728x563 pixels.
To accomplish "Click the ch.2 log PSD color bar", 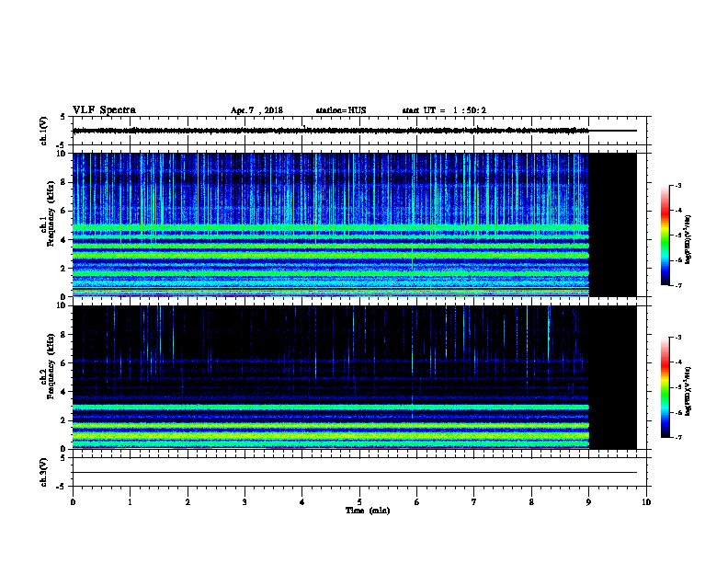I will click(665, 387).
